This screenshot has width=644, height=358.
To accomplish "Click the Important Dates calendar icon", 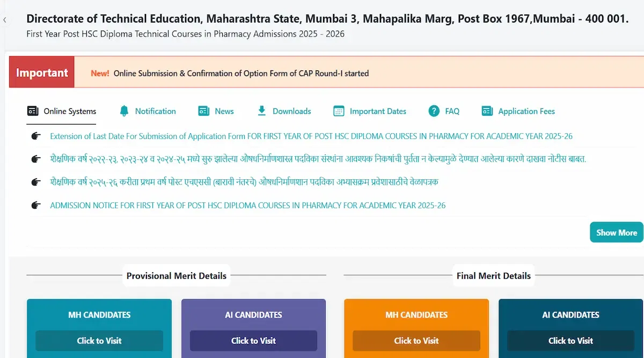I will 339,111.
